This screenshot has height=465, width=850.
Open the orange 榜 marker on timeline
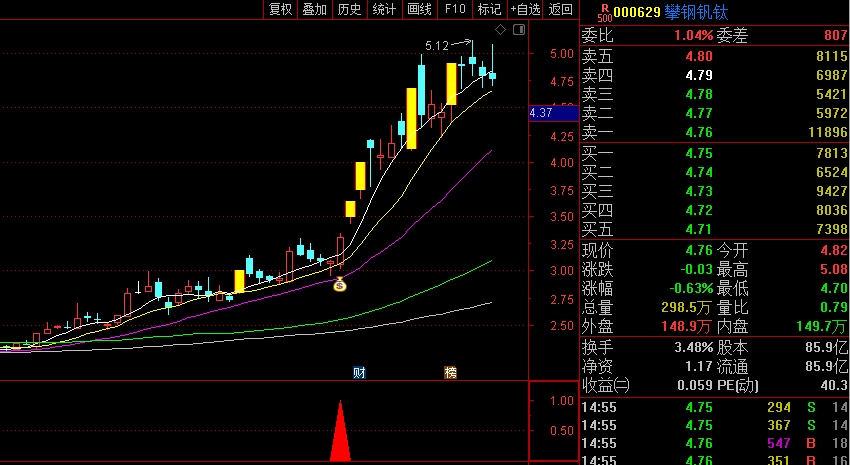450,372
